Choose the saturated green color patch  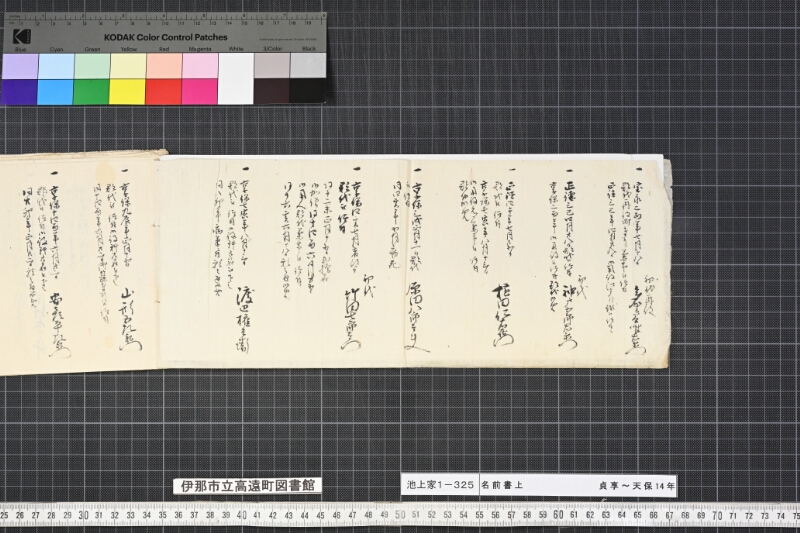[x=91, y=91]
